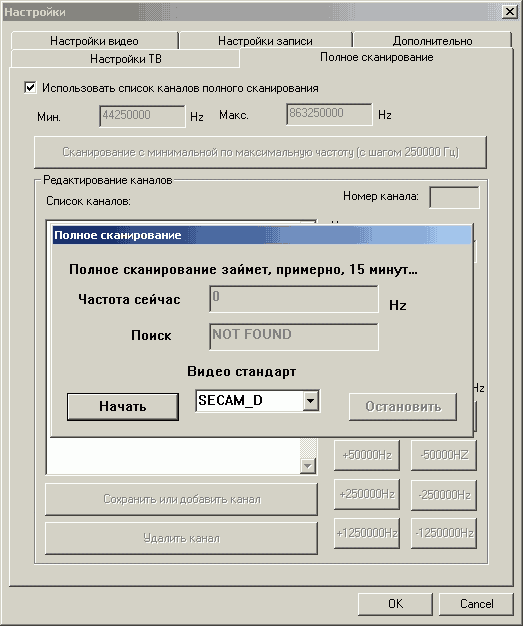Click the Макс. frequency field
523x626 pixels.
(x=329, y=114)
